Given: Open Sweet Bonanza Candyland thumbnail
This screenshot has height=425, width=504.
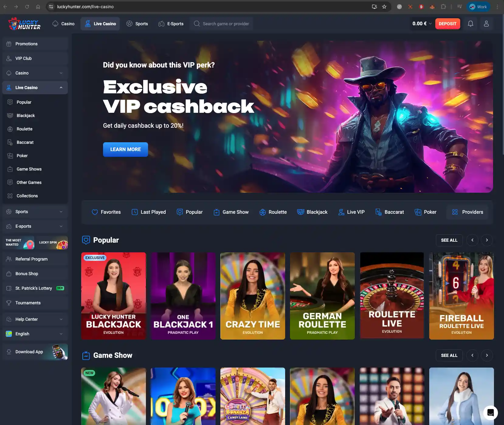Looking at the screenshot, I should [x=253, y=396].
